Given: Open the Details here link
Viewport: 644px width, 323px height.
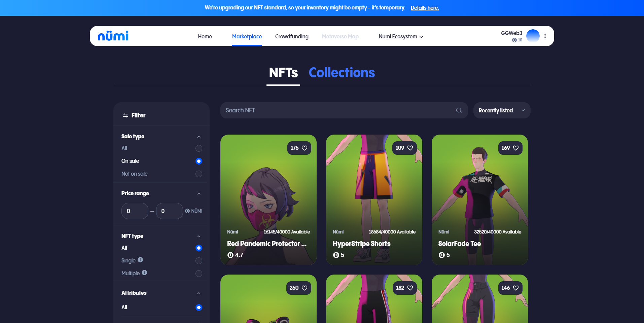Looking at the screenshot, I should pos(425,8).
